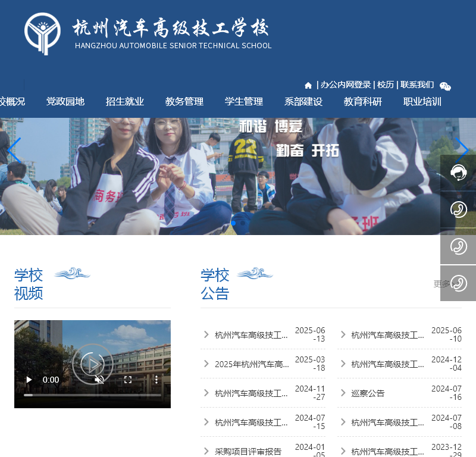Open the 采购项目评审报告 announcement
Image resolution: width=476 pixels, height=457 pixels.
[248, 452]
